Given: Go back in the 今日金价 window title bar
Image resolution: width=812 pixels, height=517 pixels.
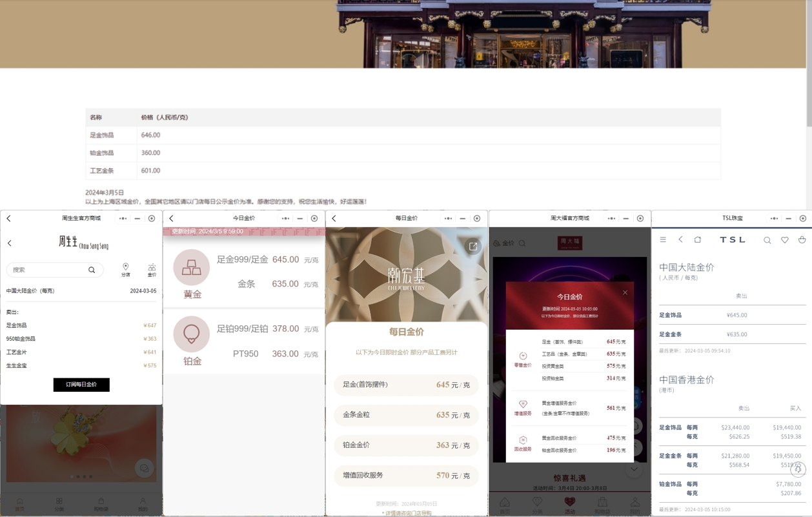Looking at the screenshot, I should [172, 218].
